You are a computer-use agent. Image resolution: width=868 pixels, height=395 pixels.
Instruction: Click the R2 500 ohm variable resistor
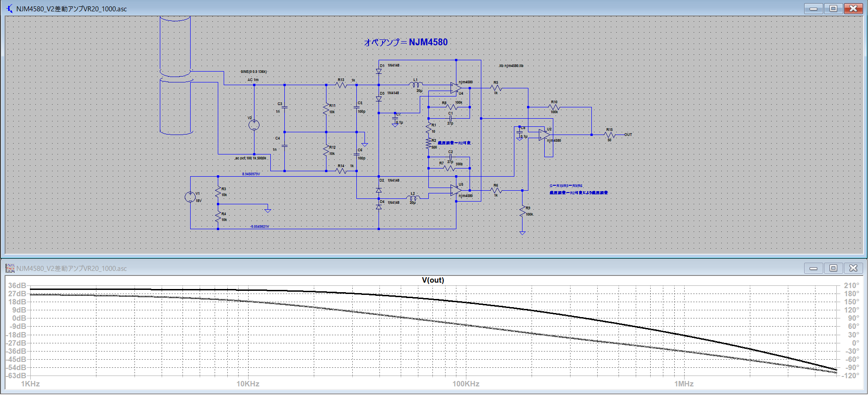coord(428,144)
